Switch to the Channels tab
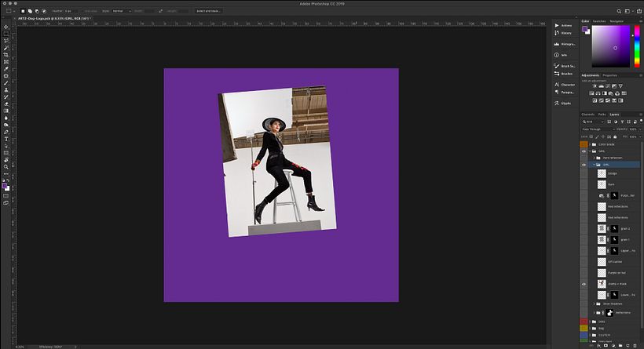Viewport: 644px width, 349px height. click(588, 115)
